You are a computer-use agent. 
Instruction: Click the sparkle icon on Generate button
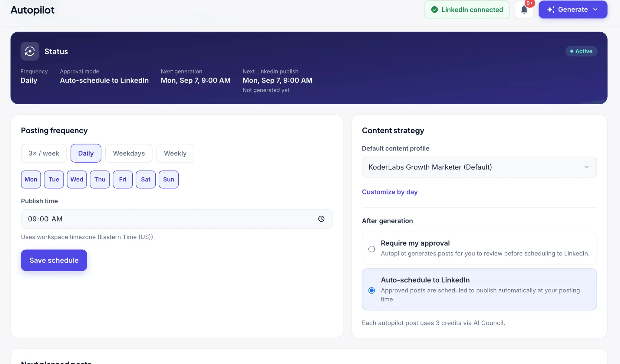pos(551,10)
